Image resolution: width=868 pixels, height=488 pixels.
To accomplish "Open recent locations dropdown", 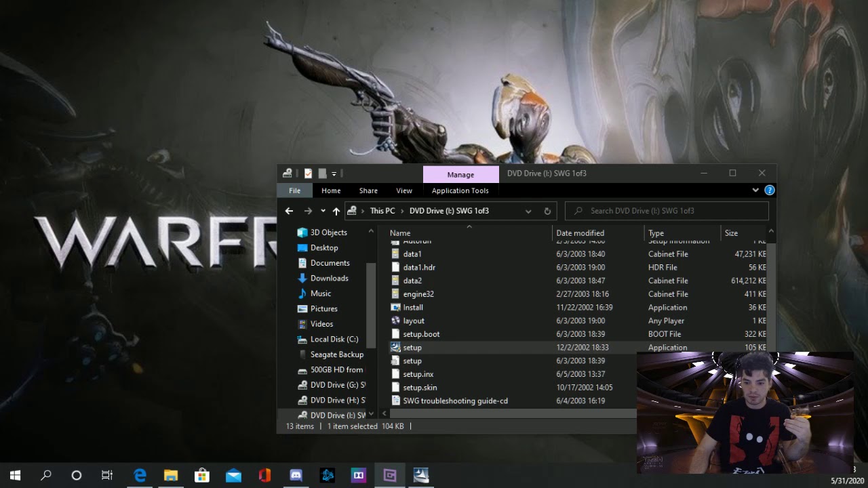I will pyautogui.click(x=323, y=211).
